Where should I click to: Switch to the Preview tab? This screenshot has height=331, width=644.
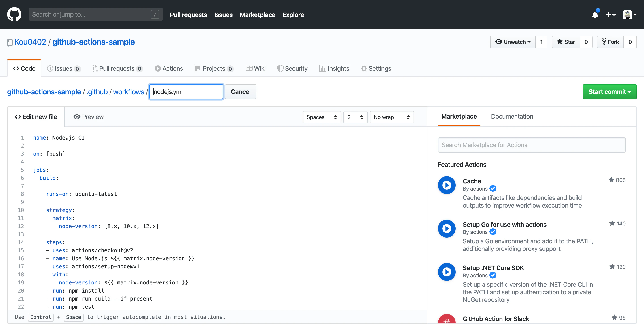[x=88, y=117]
